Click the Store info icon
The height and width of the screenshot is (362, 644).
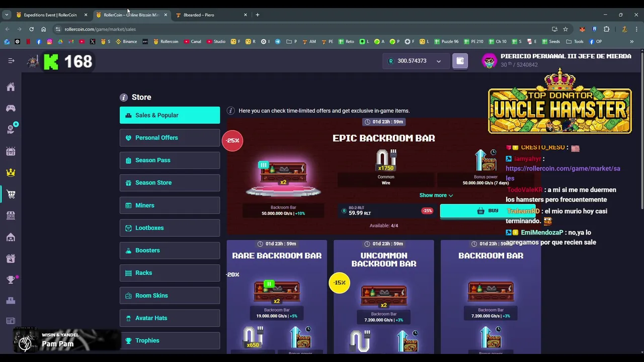[x=124, y=97]
